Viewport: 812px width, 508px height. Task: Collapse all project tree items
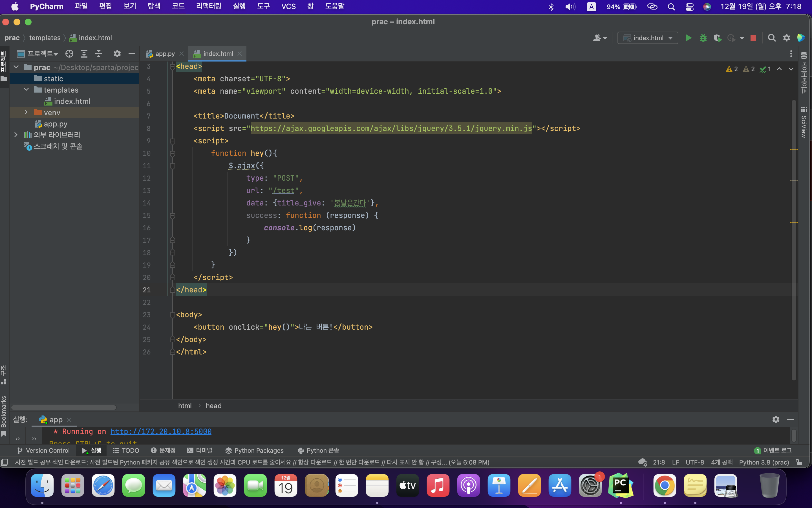pos(99,54)
